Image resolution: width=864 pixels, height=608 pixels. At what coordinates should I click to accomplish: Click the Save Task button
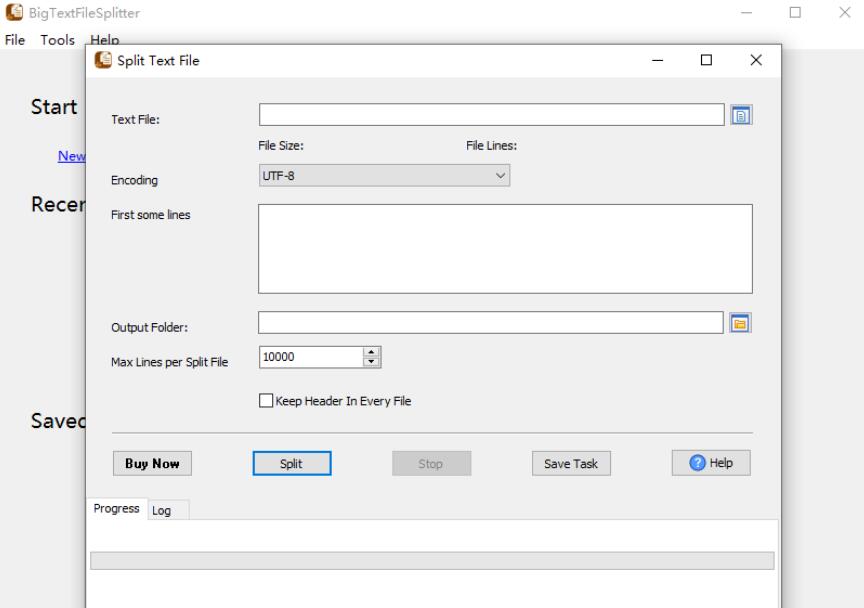coord(571,464)
